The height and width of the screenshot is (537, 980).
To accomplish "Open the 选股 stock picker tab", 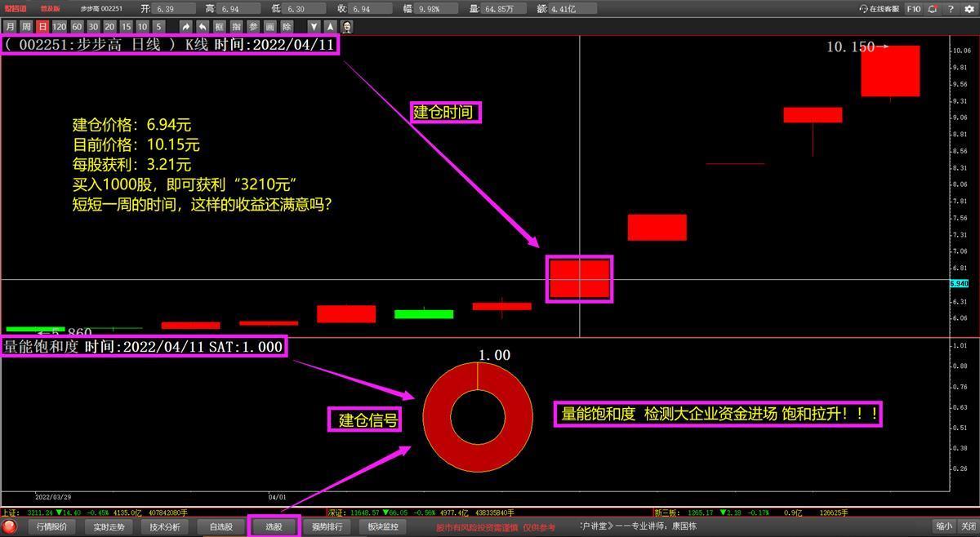I will (274, 527).
